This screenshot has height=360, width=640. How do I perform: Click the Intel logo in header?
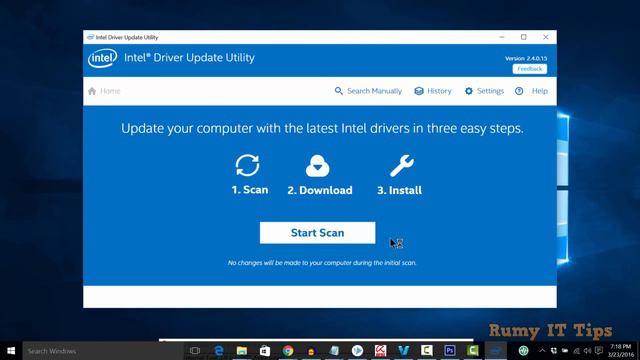(102, 58)
